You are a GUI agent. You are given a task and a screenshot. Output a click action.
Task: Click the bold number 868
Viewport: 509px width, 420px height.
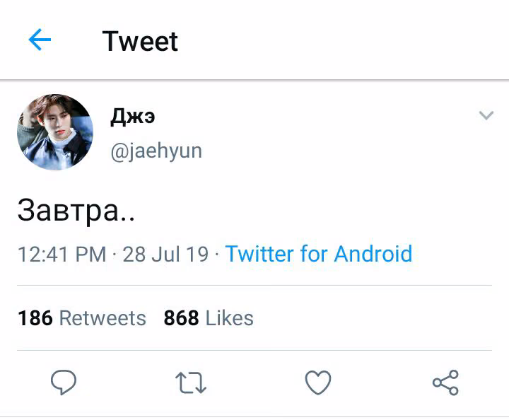182,317
